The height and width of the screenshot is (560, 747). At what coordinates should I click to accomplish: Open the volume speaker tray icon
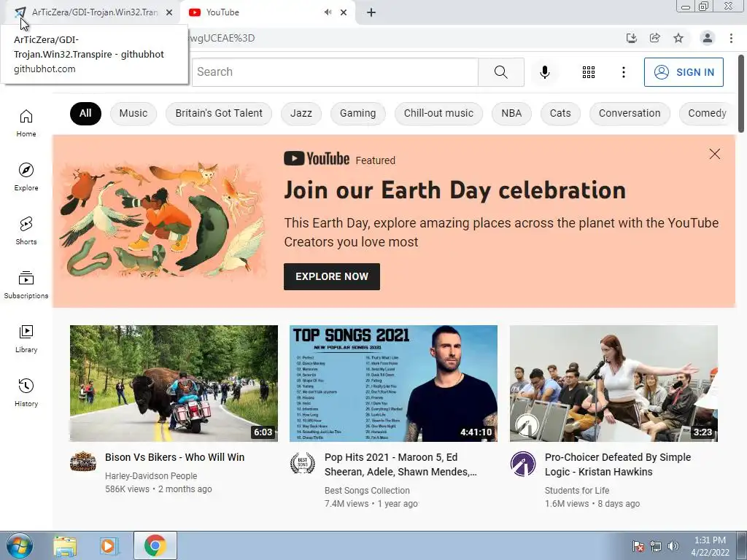673,546
